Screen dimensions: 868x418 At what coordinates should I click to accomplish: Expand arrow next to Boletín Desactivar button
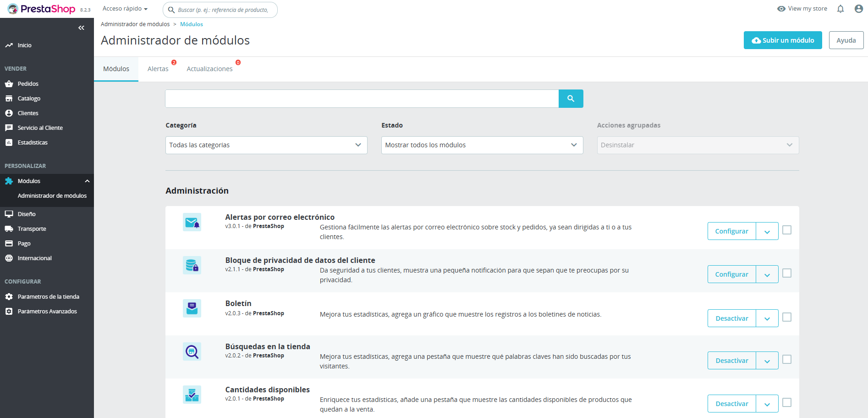click(x=767, y=318)
